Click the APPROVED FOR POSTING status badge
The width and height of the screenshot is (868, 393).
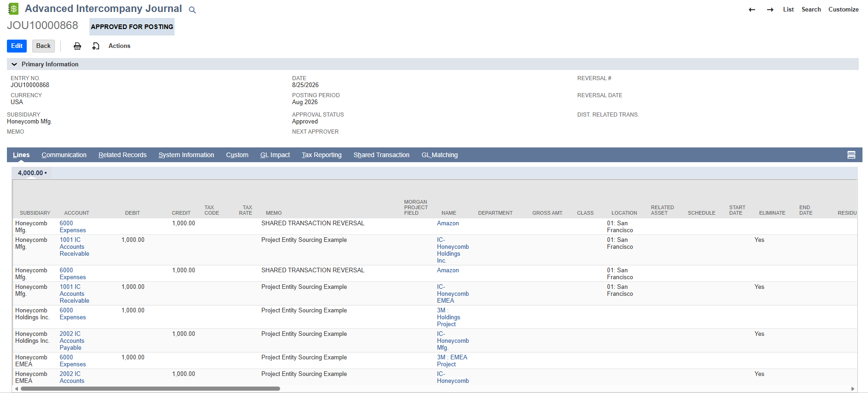point(132,27)
